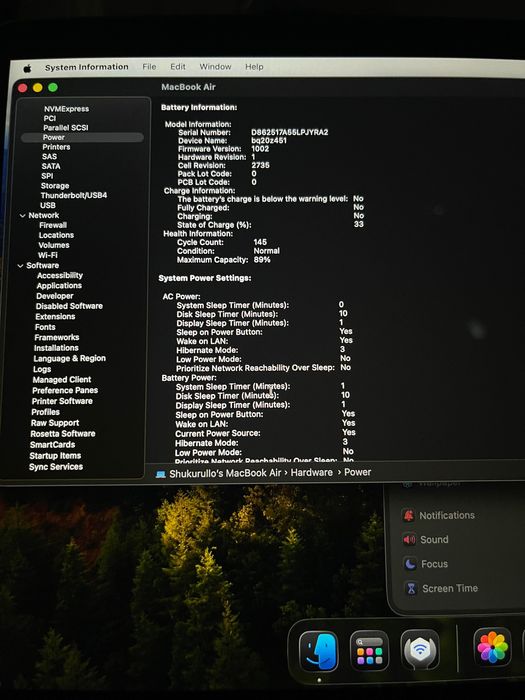Click Power in the path bar

tap(358, 472)
